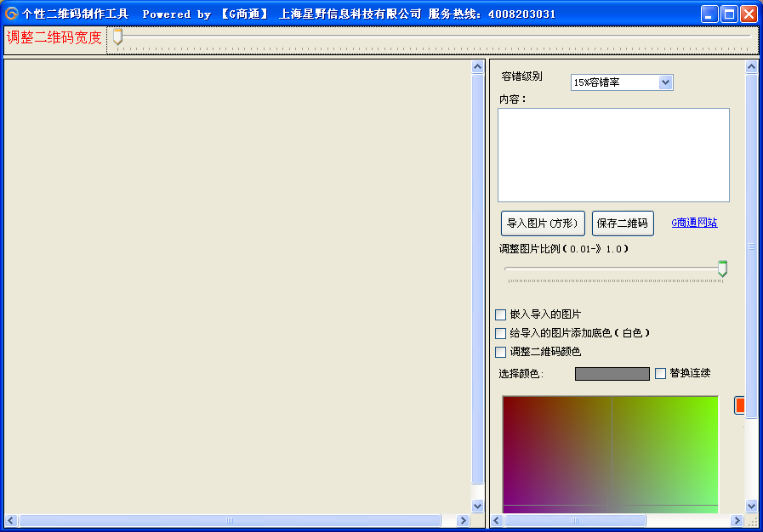
Task: Minimize the 个性二维码制作工具 window
Action: tap(709, 14)
